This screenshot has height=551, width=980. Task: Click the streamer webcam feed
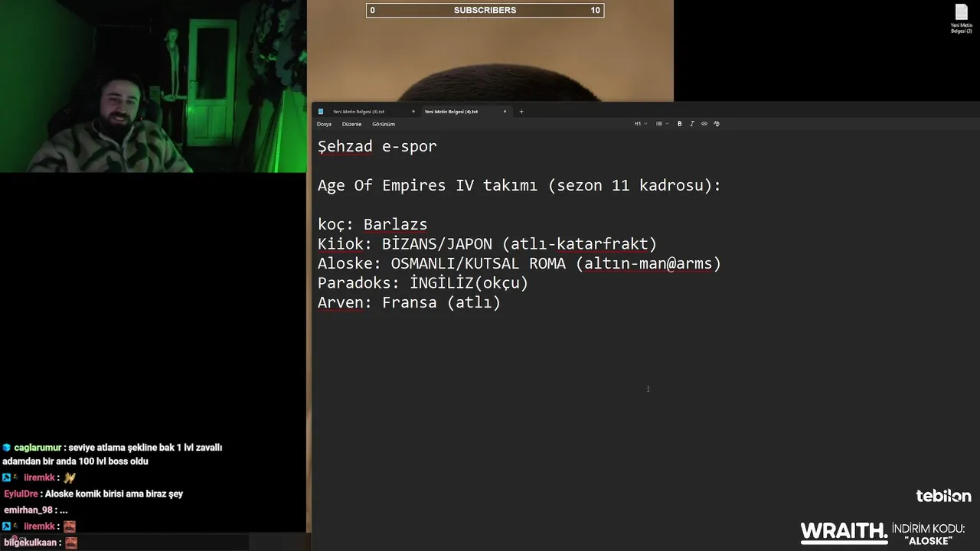pos(153,86)
